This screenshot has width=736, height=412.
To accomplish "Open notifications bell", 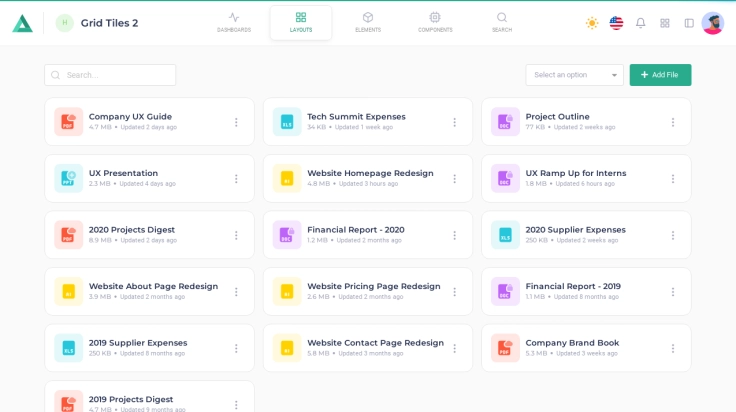I will [641, 23].
